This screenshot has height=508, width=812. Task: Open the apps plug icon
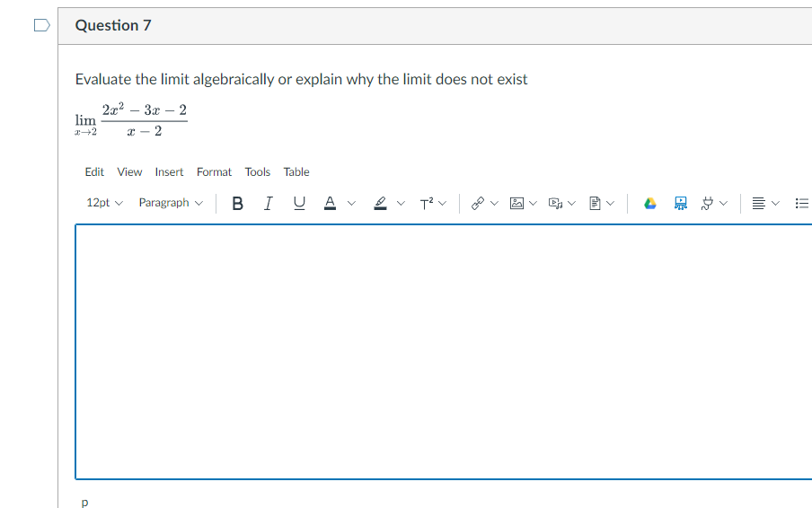click(x=707, y=204)
